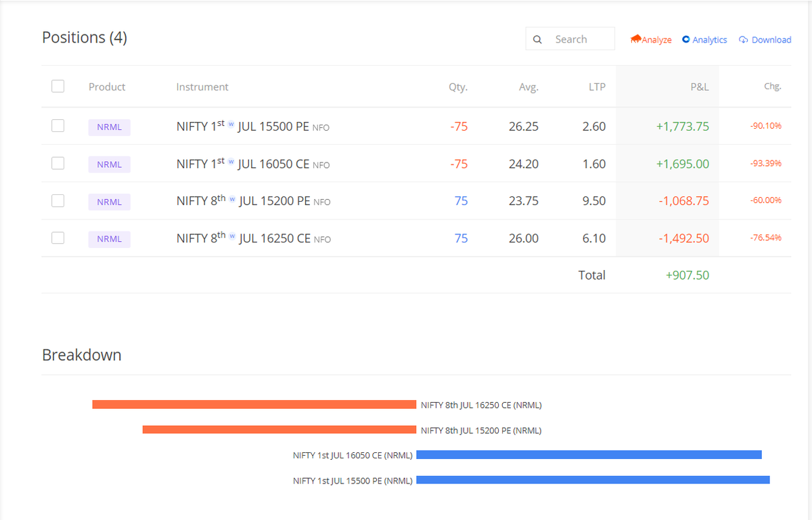Check the NIFTY 8th JUL 16250 CE row checkbox
This screenshot has height=520, width=812.
58,238
